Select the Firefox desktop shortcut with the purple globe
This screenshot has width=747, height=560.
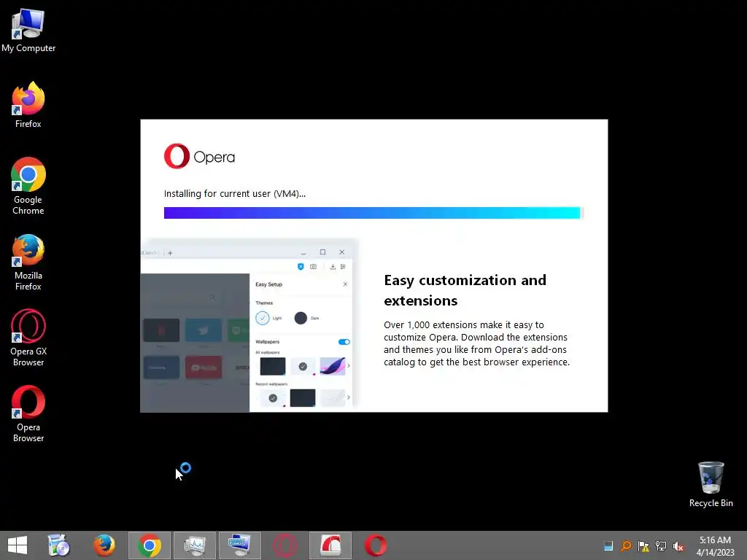click(x=28, y=105)
